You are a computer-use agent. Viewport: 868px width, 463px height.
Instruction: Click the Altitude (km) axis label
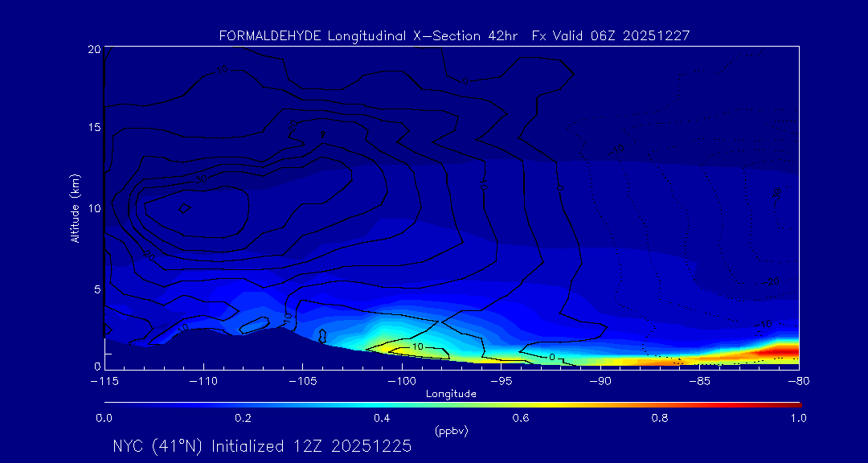75,208
